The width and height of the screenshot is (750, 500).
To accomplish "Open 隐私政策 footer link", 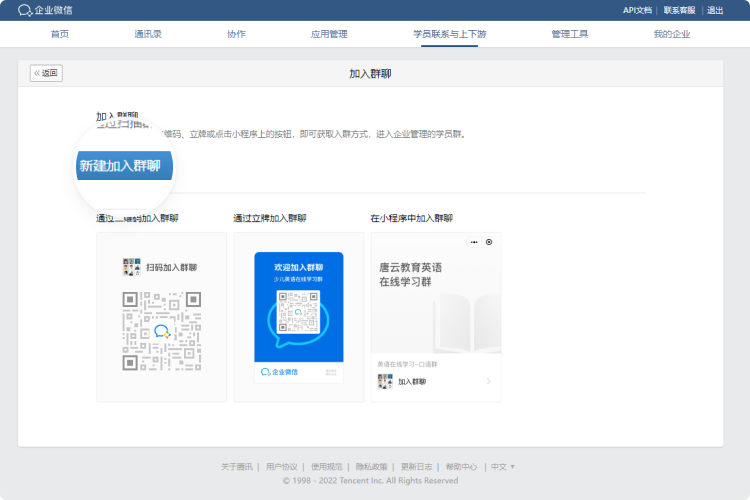I will 371,467.
